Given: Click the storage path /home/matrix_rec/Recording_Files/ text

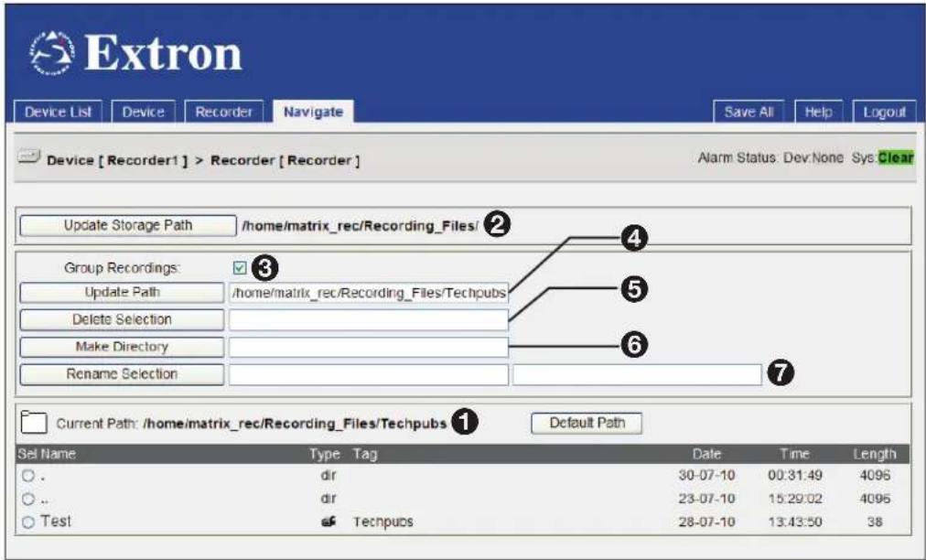Looking at the screenshot, I should tap(361, 226).
